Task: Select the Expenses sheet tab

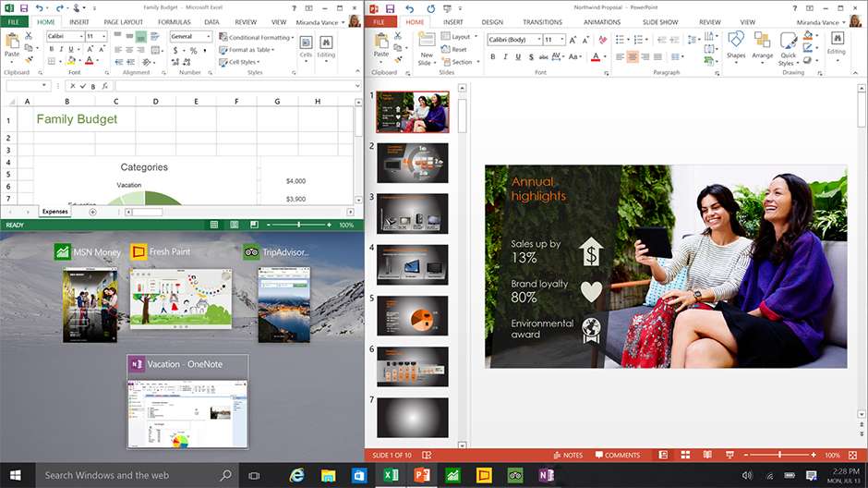Action: coord(54,212)
